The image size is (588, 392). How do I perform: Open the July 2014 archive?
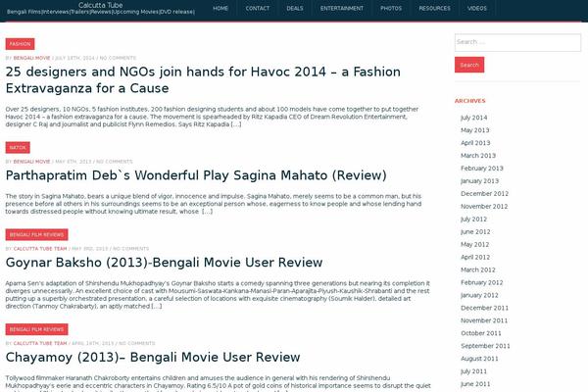[474, 118]
